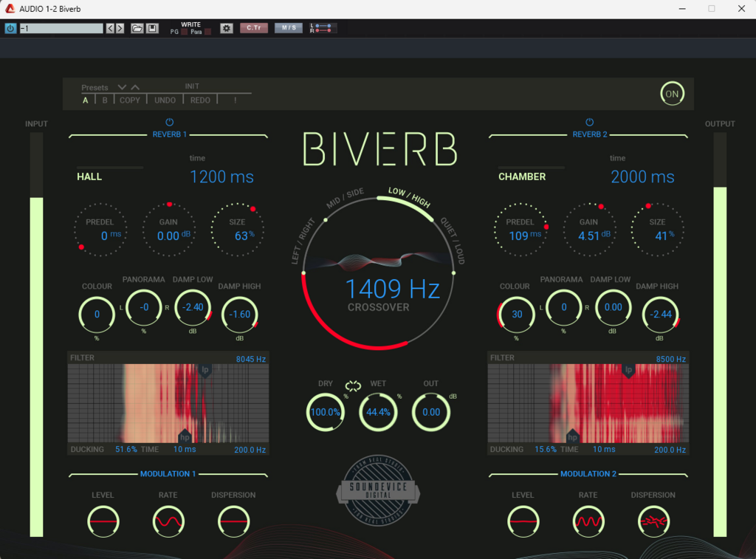Click the OUT gain knob at 0.00
This screenshot has height=559, width=756.
coord(431,412)
